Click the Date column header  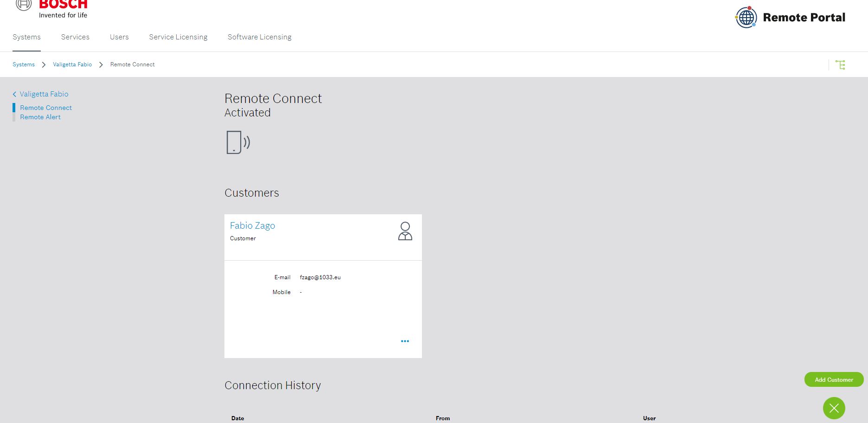click(x=238, y=418)
